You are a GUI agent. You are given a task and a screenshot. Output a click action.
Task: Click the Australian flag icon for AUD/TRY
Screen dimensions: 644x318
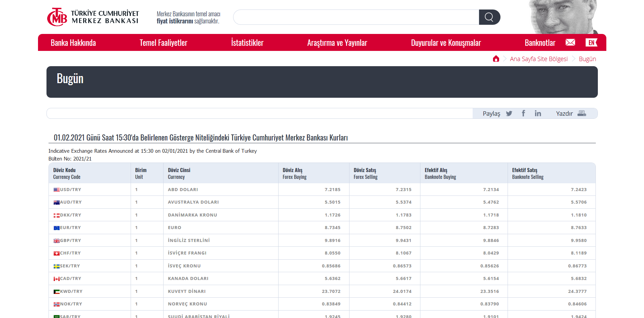(x=57, y=202)
